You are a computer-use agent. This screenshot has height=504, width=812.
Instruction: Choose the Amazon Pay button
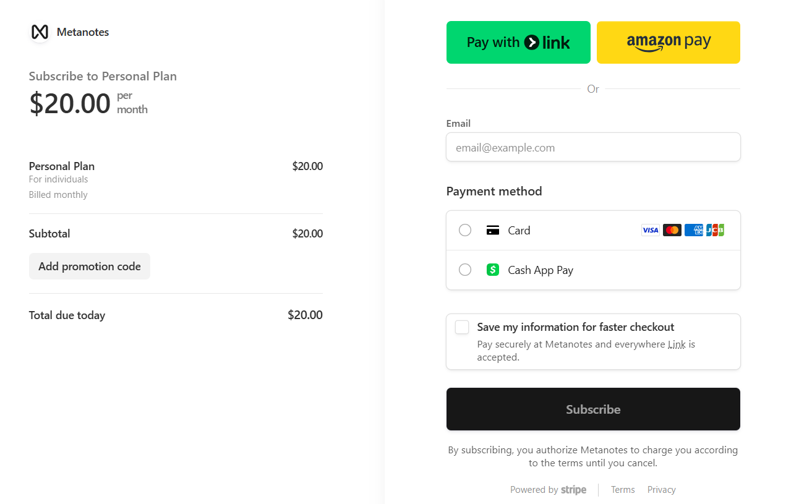click(x=668, y=43)
